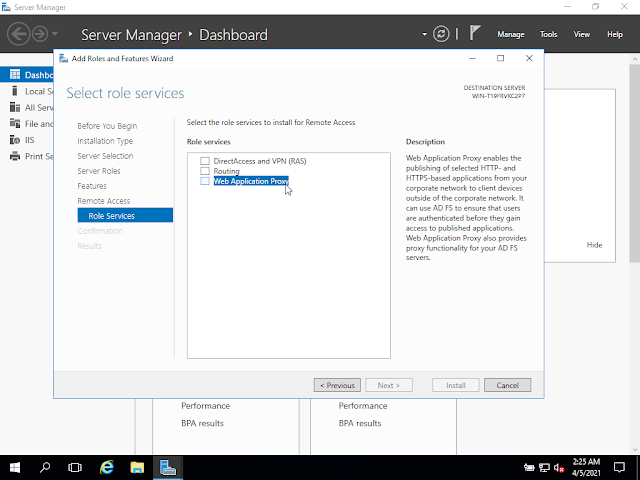Click the forward navigation arrow in Server Manager
Screen dimensions: 640x480
(40, 34)
